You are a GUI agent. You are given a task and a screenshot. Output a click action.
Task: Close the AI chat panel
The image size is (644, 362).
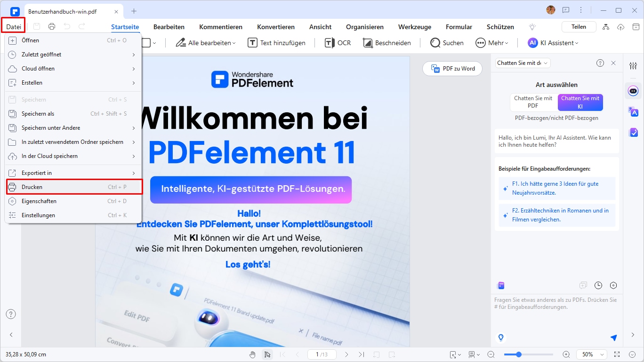[613, 63]
